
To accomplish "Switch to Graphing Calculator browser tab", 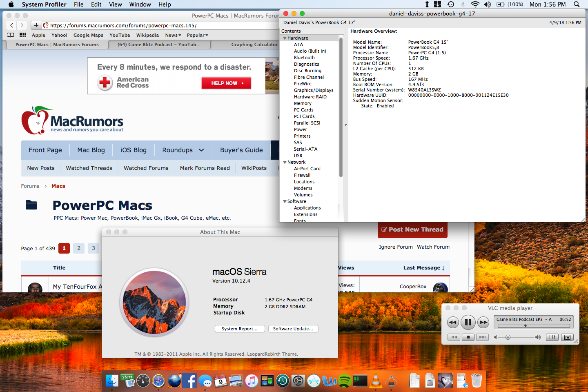I will [254, 45].
